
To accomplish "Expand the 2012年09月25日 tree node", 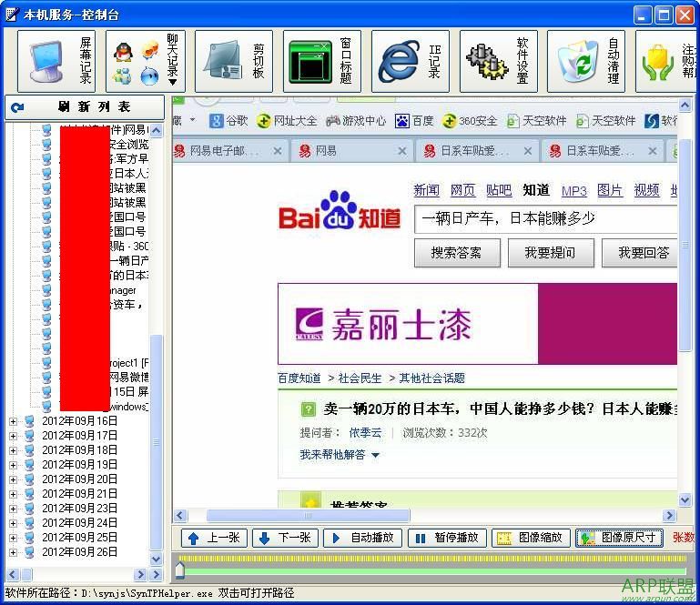I will point(13,538).
